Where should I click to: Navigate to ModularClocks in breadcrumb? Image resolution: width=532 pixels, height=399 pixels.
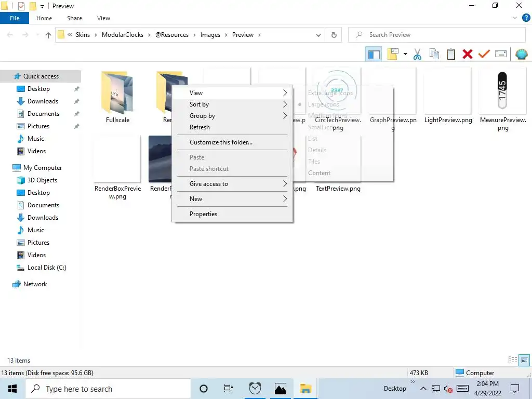123,35
